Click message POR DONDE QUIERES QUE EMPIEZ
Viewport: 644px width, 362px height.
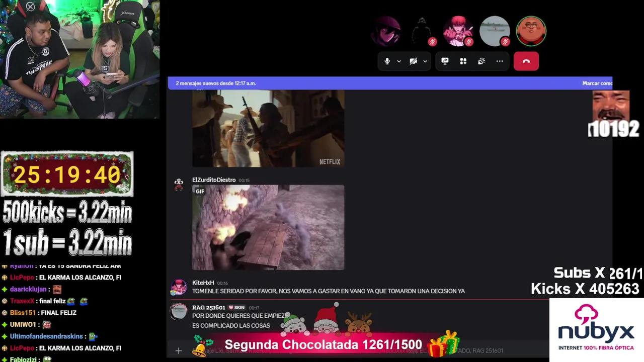[x=238, y=316]
